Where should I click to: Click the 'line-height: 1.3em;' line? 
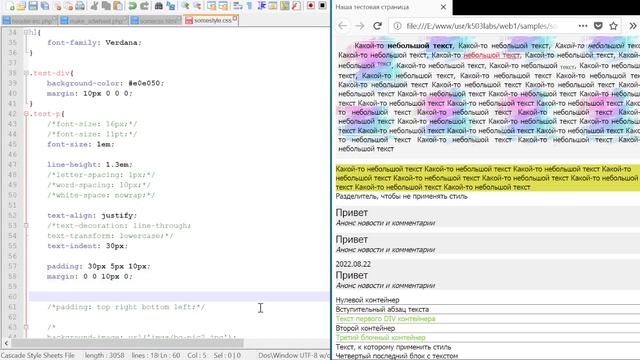[90, 164]
